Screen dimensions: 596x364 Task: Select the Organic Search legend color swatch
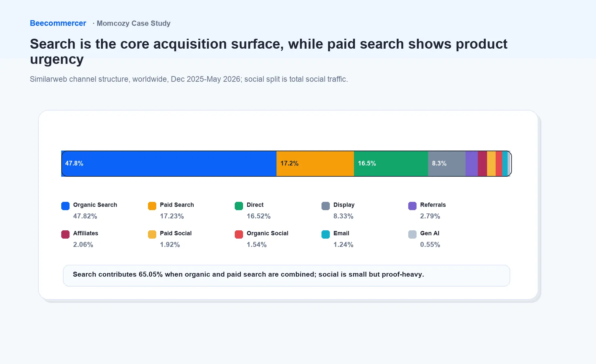[66, 206]
